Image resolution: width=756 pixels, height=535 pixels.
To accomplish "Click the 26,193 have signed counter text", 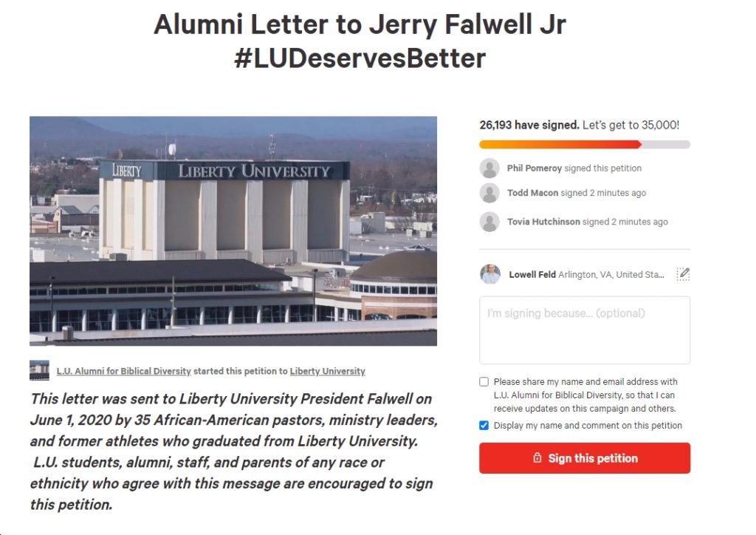I will pos(529,125).
